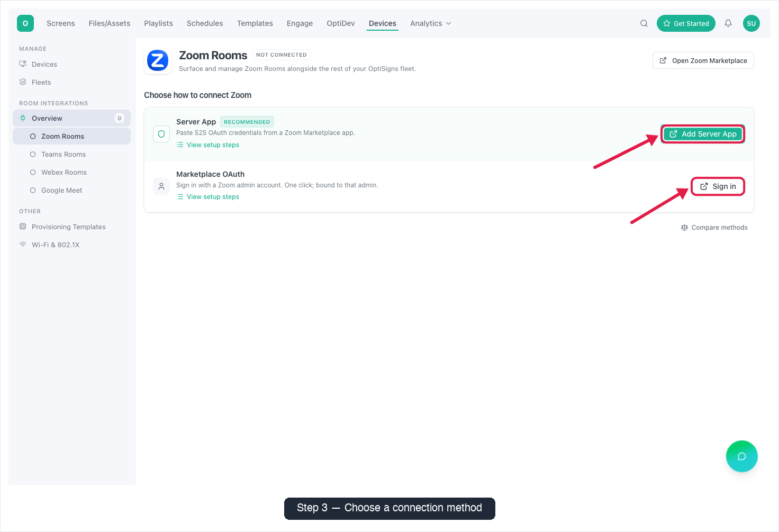Open Provisioning Templates in sidebar
The width and height of the screenshot is (779, 532).
71,227
